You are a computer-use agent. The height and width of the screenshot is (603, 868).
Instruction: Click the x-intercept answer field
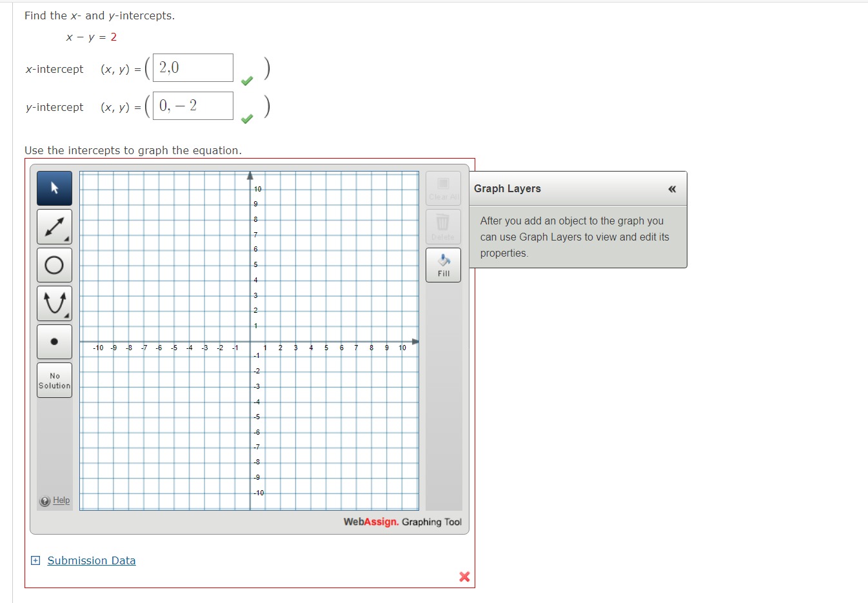click(x=192, y=67)
